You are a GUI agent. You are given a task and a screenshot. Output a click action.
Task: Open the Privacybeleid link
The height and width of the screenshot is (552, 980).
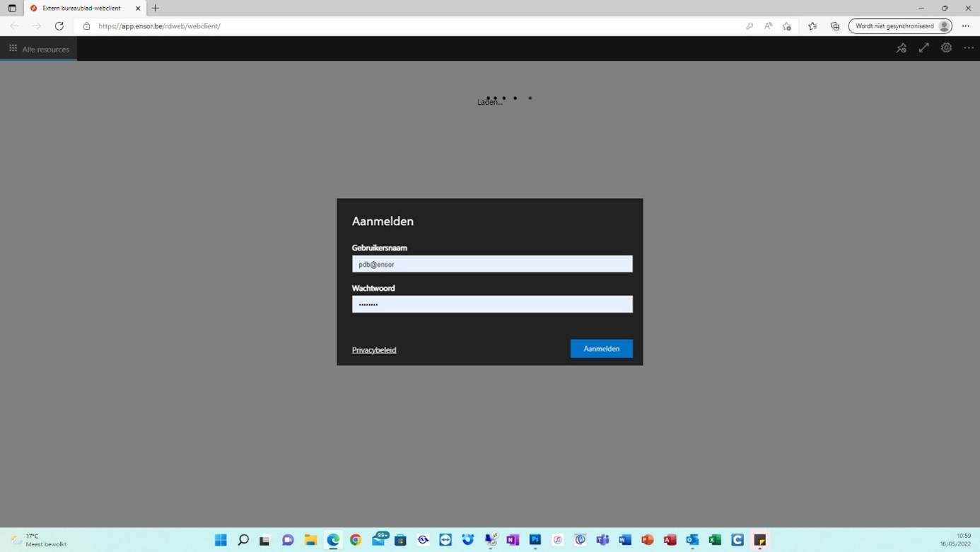coord(374,350)
